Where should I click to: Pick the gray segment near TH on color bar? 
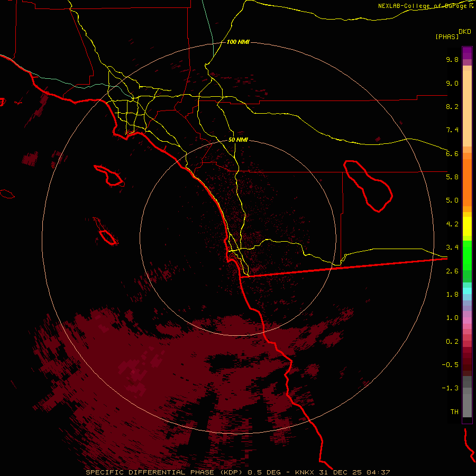tap(467, 405)
